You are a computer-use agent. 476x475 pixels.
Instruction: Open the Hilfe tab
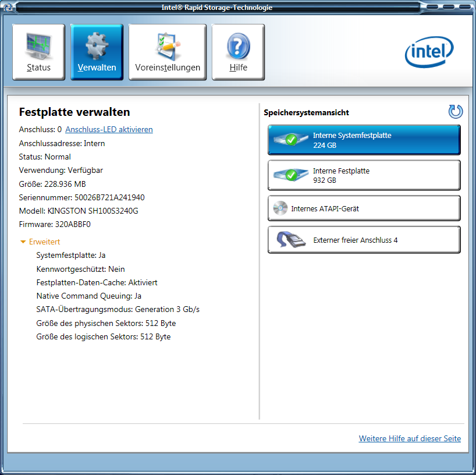point(239,52)
